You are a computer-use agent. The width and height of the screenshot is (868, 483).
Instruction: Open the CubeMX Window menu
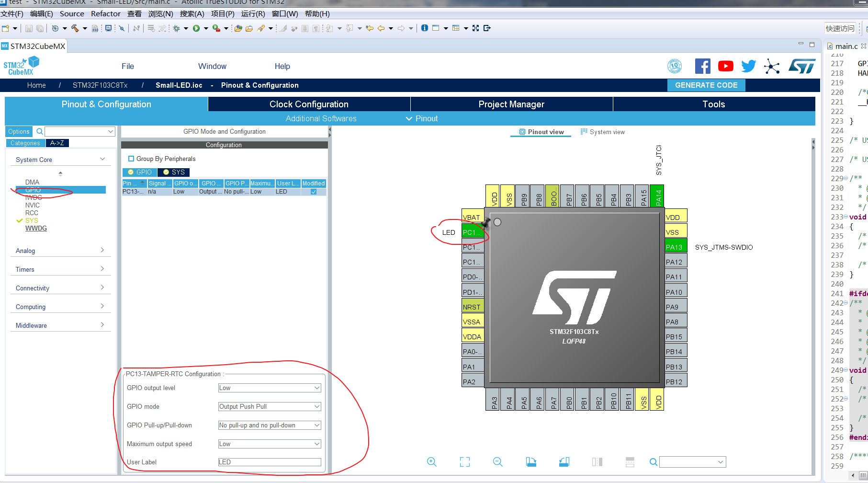pos(213,66)
